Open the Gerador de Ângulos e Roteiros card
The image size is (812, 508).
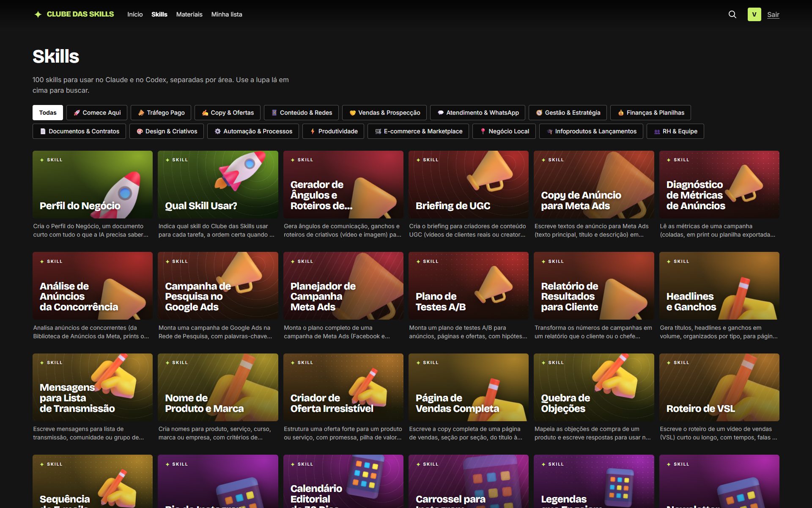343,185
